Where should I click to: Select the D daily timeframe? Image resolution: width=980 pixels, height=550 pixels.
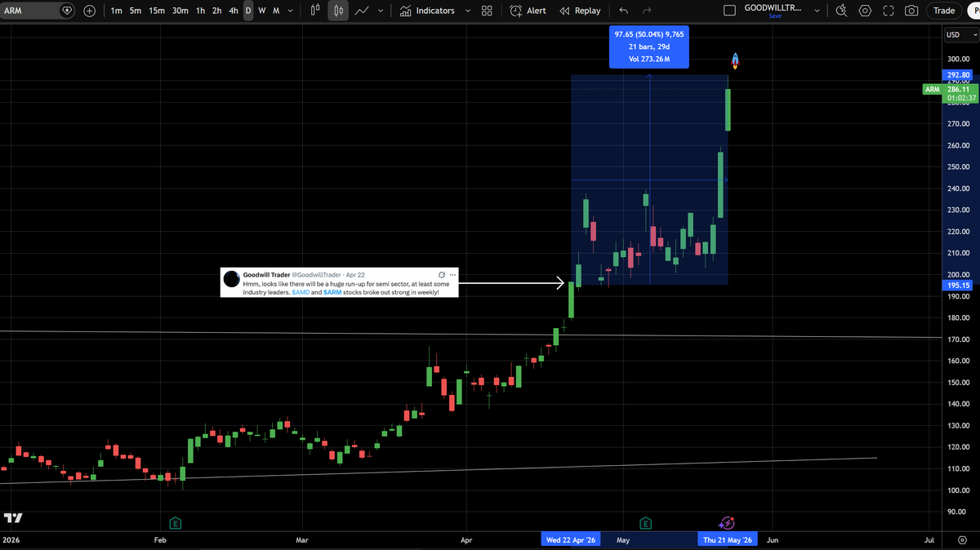(x=248, y=11)
